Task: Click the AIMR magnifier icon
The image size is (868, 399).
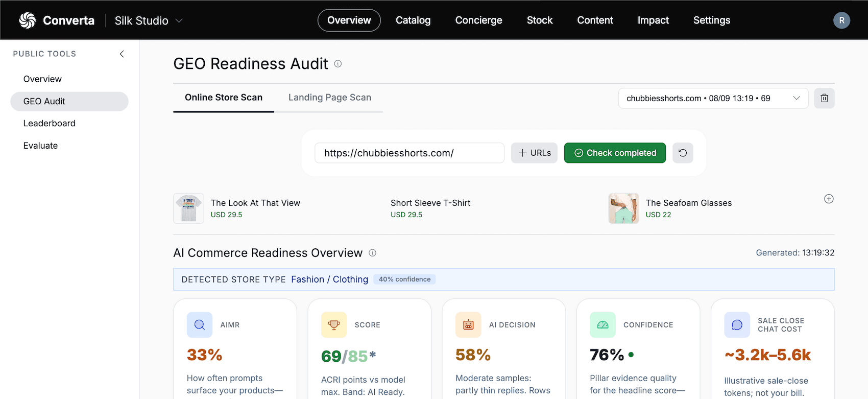Action: click(200, 325)
